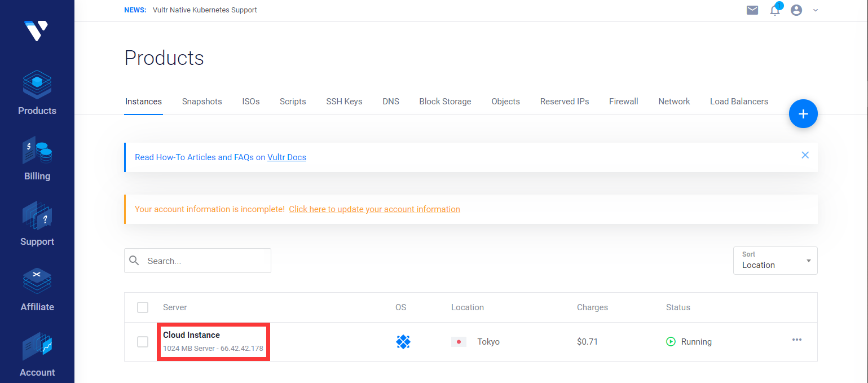Open the mail envelope messages icon
The image size is (868, 383).
(752, 10)
